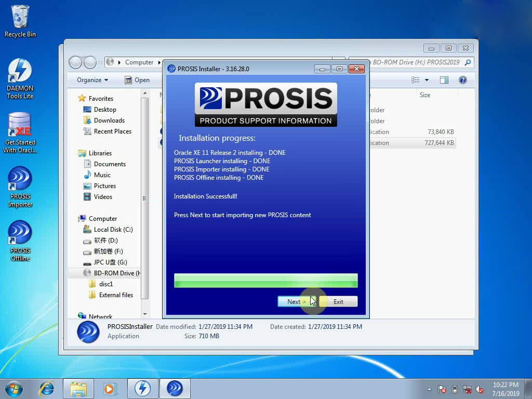Viewport: 532px width, 399px height.
Task: Select Local Disk (C:) in navigation pane
Action: click(113, 230)
